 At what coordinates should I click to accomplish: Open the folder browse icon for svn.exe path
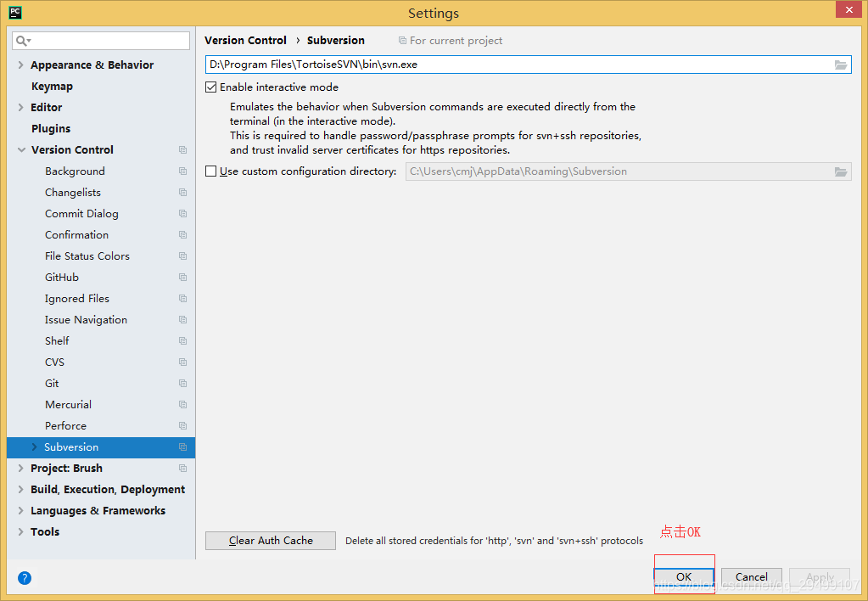pyautogui.click(x=840, y=65)
